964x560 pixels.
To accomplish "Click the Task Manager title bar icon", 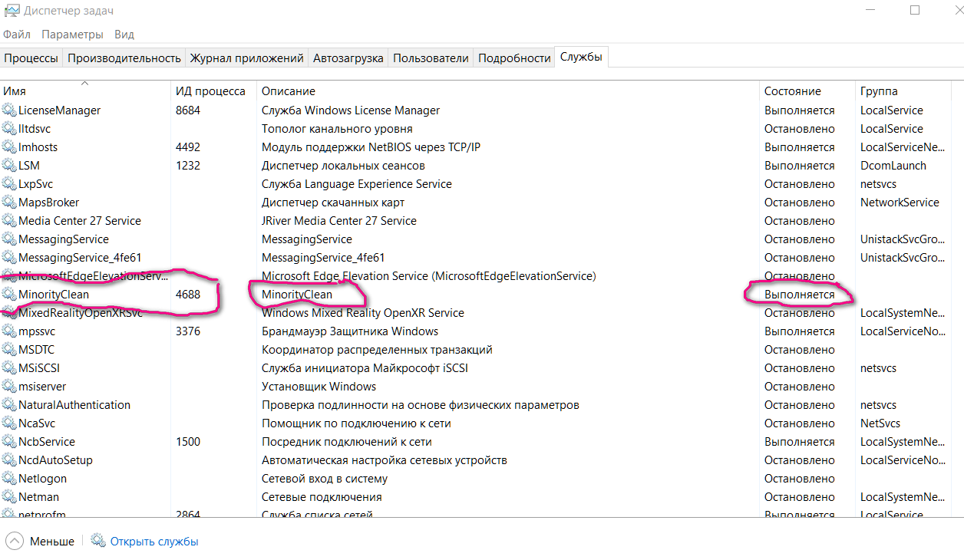I will 12,11.
